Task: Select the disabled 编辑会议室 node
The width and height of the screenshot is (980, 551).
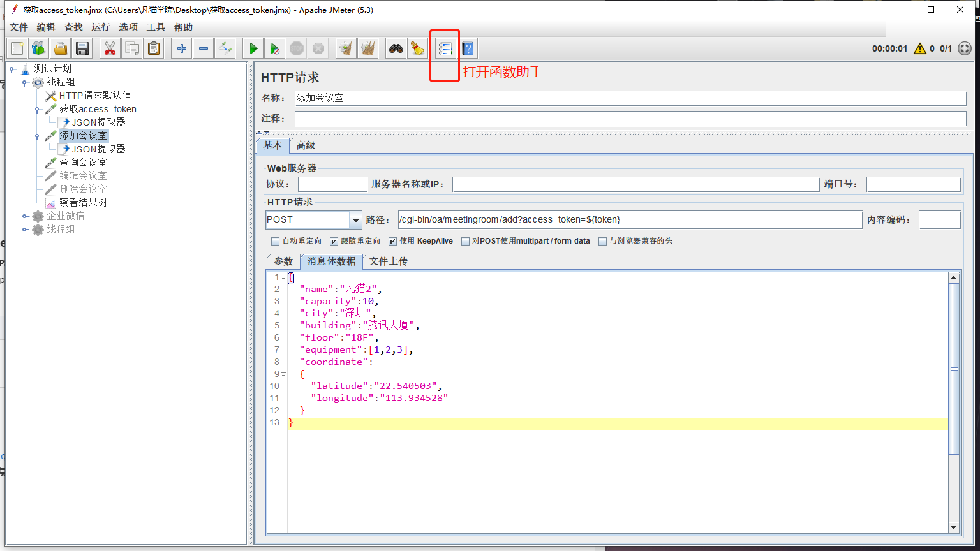Action: click(83, 176)
